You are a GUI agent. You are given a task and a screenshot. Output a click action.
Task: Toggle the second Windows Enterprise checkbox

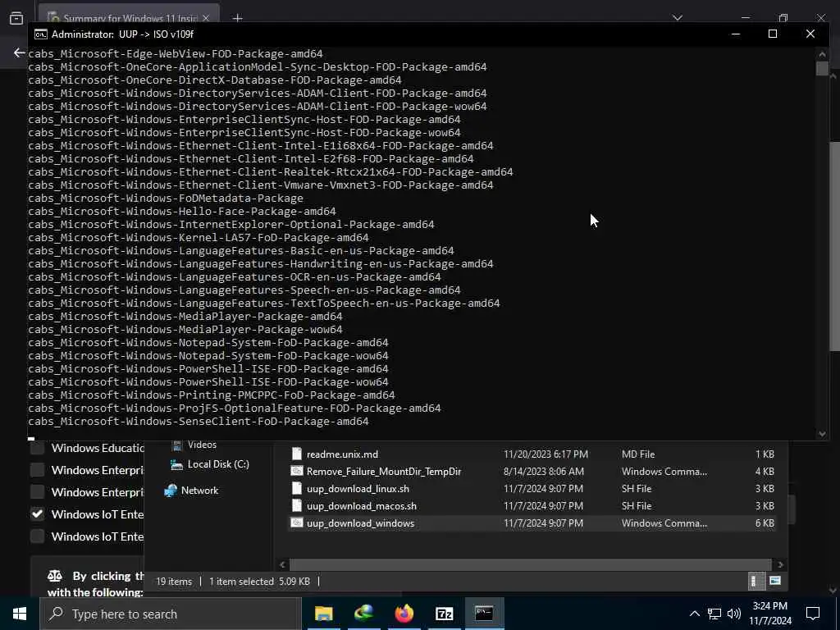pos(37,492)
